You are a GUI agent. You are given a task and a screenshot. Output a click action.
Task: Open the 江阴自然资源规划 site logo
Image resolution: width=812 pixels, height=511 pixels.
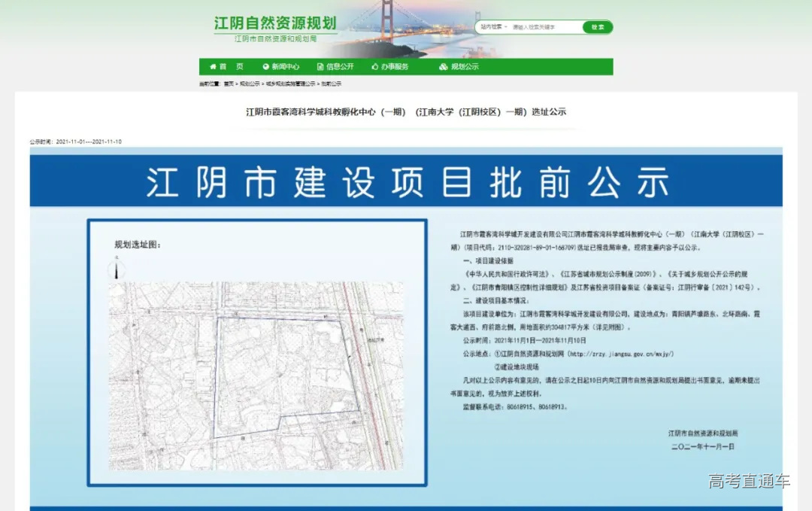tap(275, 24)
